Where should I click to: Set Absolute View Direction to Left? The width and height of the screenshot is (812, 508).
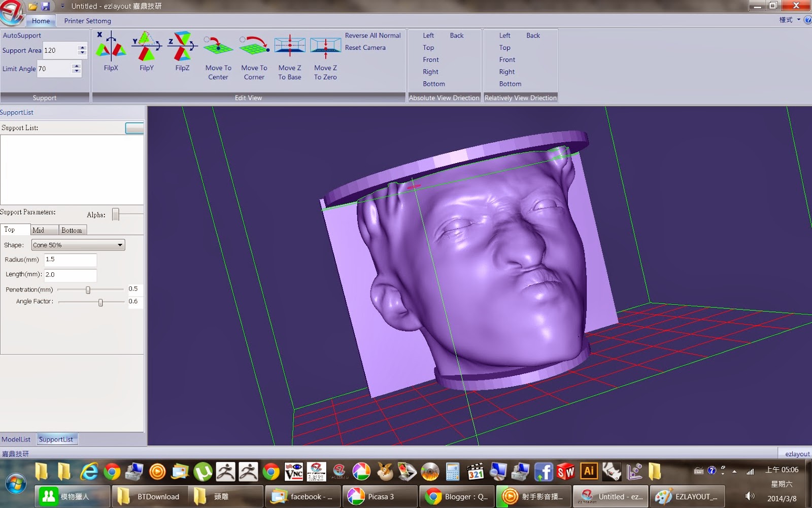click(x=428, y=36)
